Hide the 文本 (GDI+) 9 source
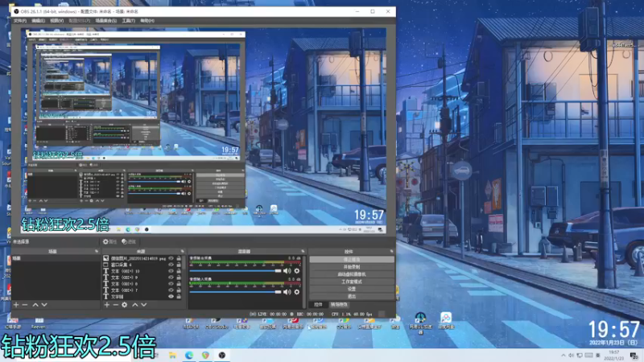Image resolution: width=644 pixels, height=362 pixels. (171, 278)
